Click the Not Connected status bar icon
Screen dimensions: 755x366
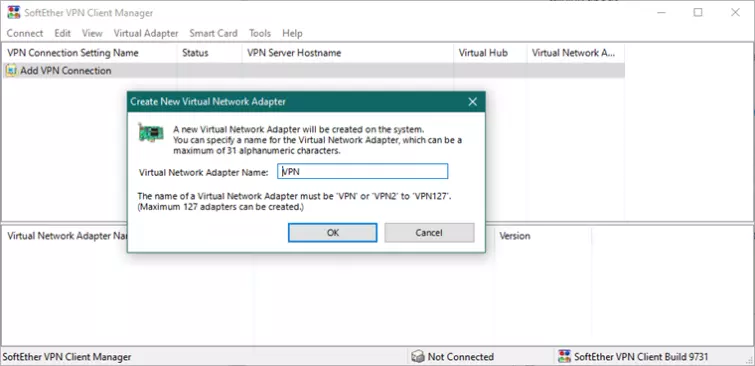418,357
